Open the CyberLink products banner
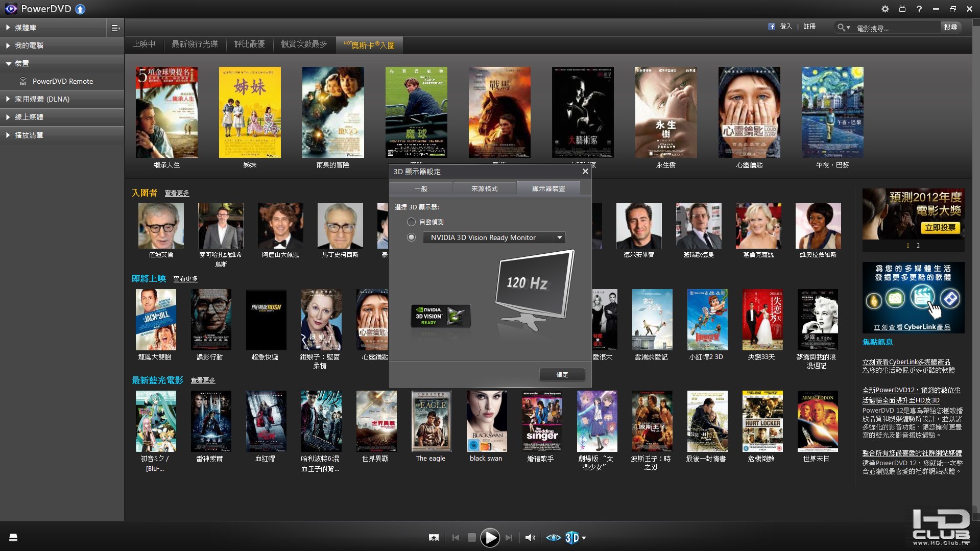This screenshot has width=980, height=551. [913, 298]
